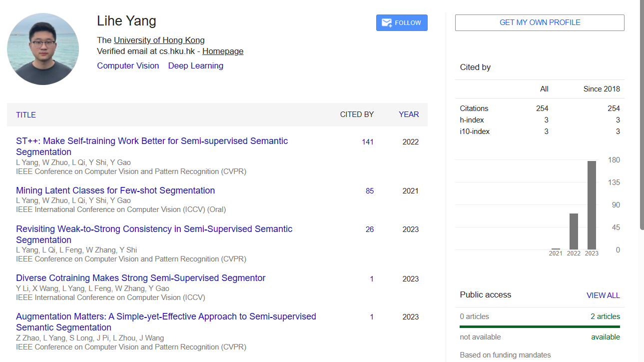View the 141 citations of ST++

[x=368, y=142]
